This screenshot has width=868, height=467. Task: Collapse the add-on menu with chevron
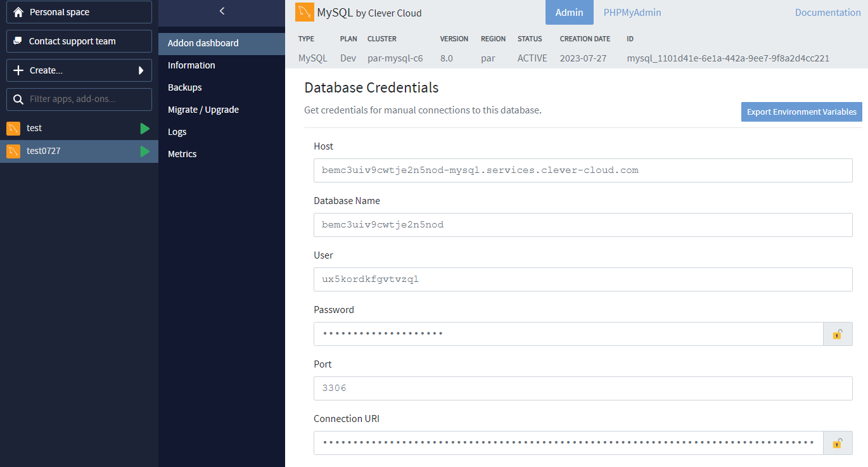tap(222, 11)
